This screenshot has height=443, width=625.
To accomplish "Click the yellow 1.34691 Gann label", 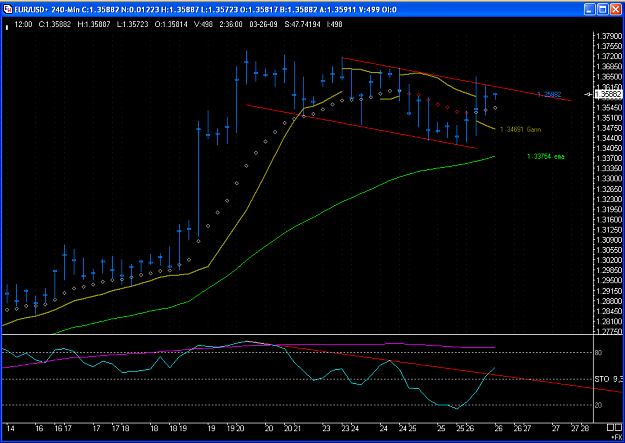I will point(521,129).
